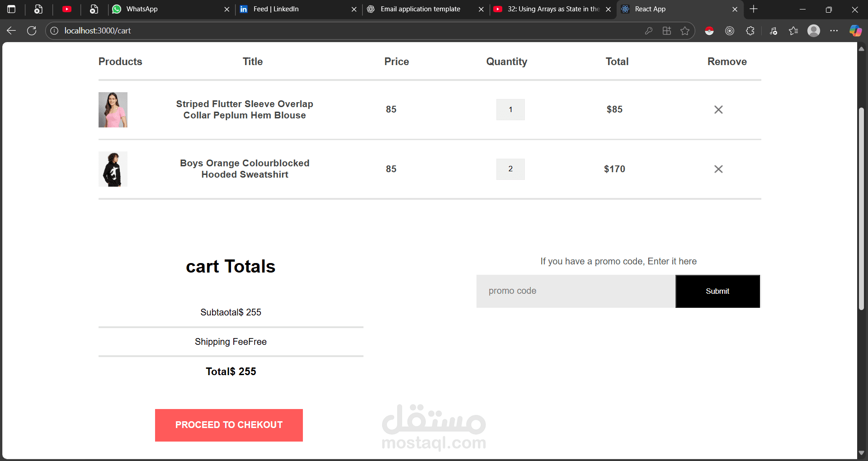868x461 pixels.
Task: Click the Quantity column header
Action: click(x=507, y=62)
